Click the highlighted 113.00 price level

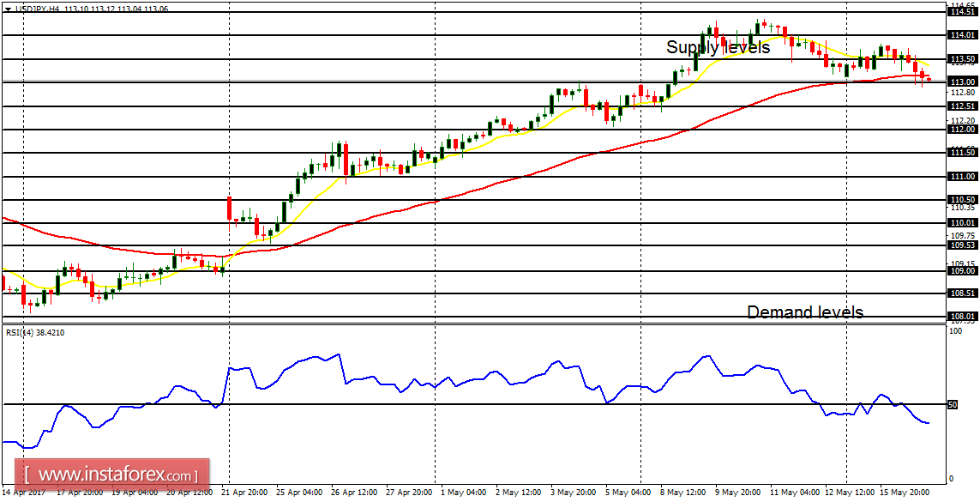(965, 82)
